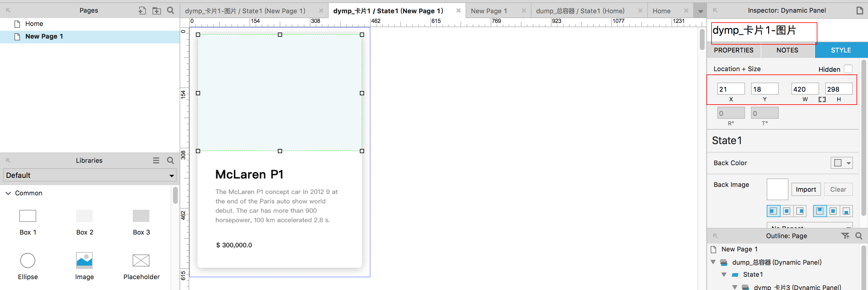Select Home in the Pages tree
Viewport: 868px width, 290px height.
click(90, 24)
